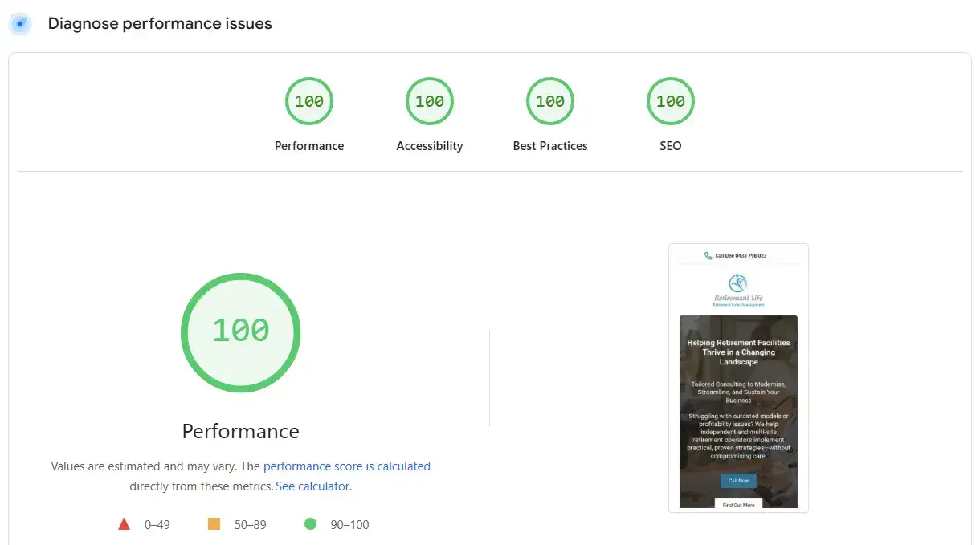This screenshot has width=980, height=545.
Task: Open the performance score is calculated link
Action: point(348,466)
